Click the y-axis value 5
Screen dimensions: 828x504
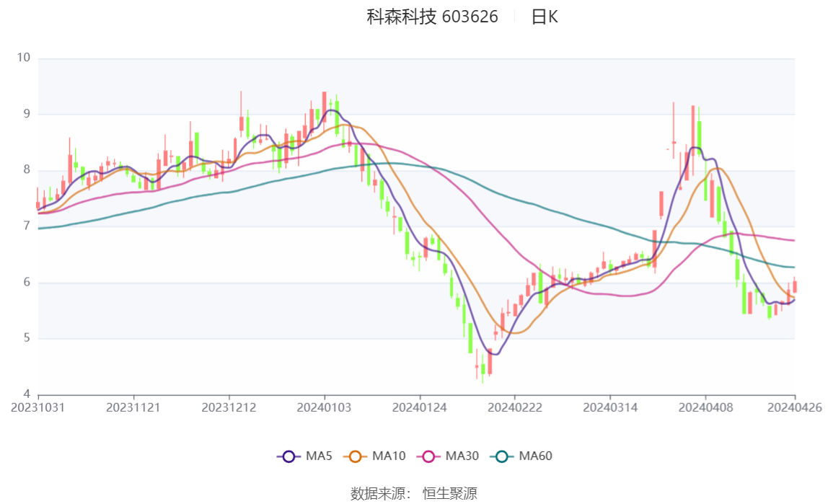[x=27, y=338]
